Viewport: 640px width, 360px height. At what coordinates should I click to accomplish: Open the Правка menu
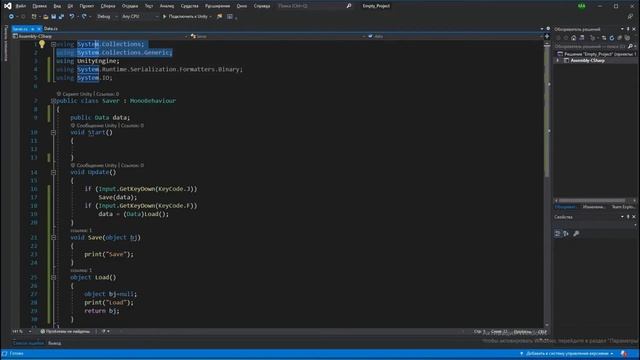click(39, 6)
